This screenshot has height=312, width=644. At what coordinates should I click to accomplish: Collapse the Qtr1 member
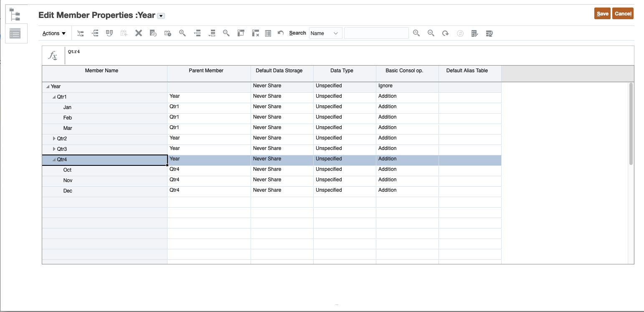tap(54, 97)
